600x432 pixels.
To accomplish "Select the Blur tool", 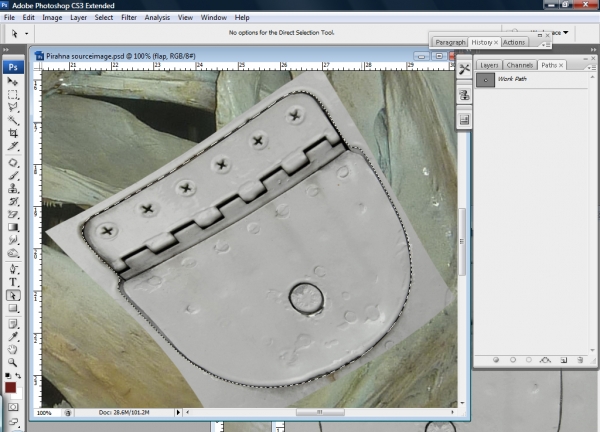I will point(13,240).
